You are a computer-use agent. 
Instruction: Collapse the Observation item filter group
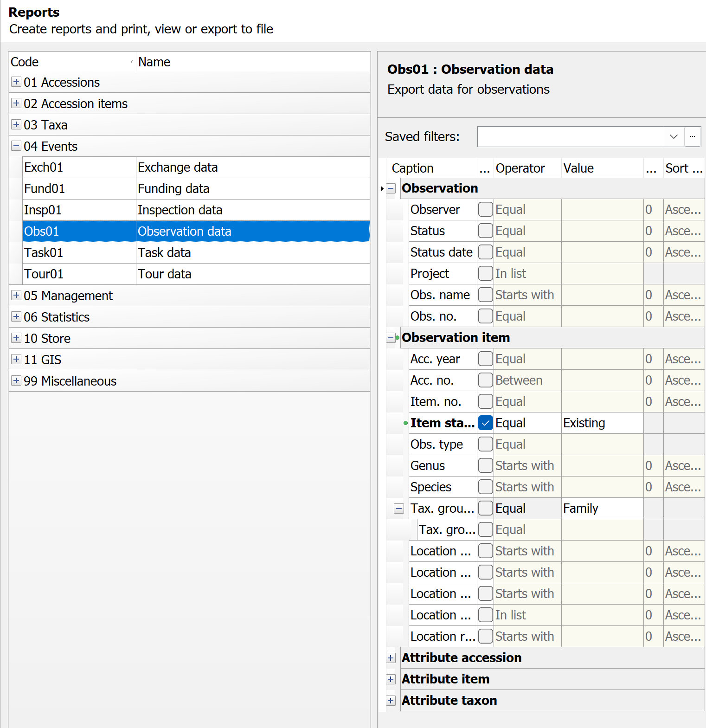[x=391, y=338]
